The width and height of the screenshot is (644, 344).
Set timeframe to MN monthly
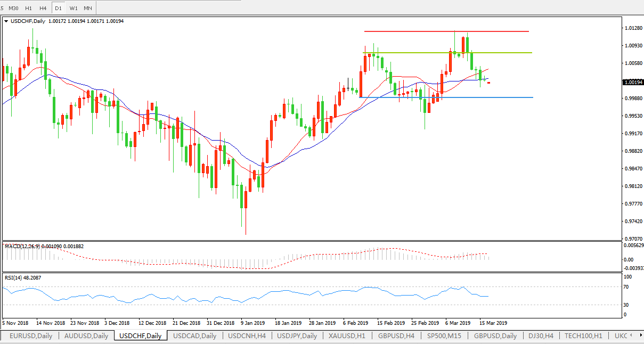pyautogui.click(x=88, y=9)
